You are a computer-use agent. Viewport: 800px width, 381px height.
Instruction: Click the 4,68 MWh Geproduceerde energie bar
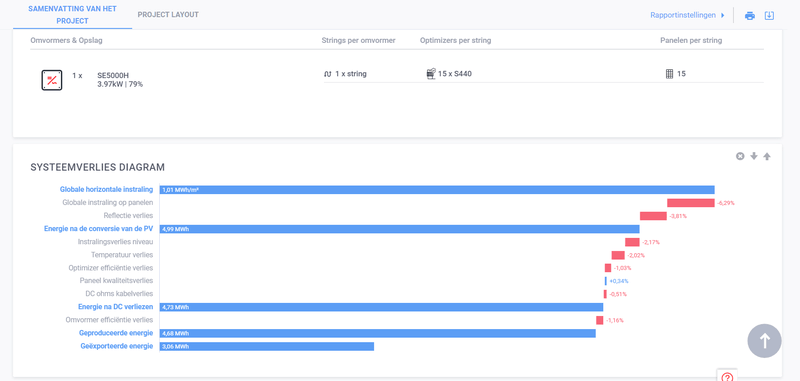pos(378,334)
